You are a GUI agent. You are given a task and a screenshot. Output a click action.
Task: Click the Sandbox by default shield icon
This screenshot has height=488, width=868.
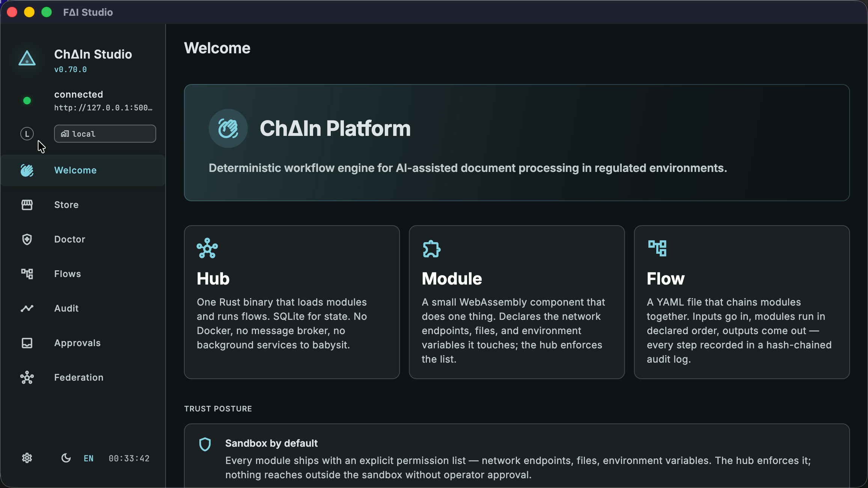click(205, 444)
